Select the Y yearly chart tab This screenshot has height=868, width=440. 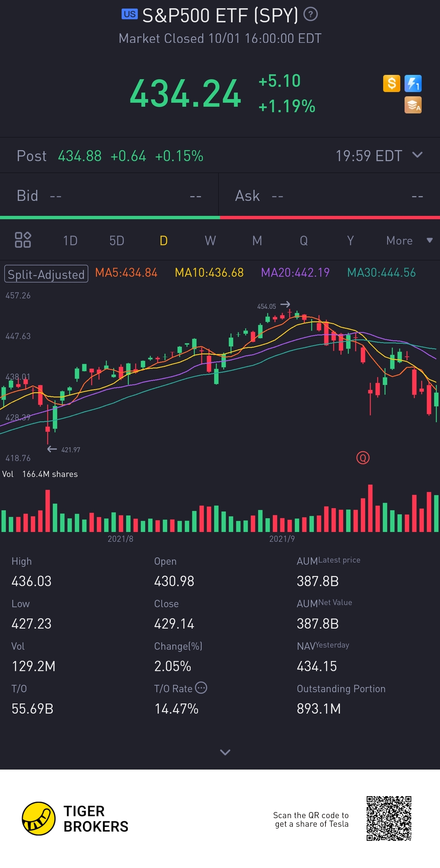click(x=350, y=241)
